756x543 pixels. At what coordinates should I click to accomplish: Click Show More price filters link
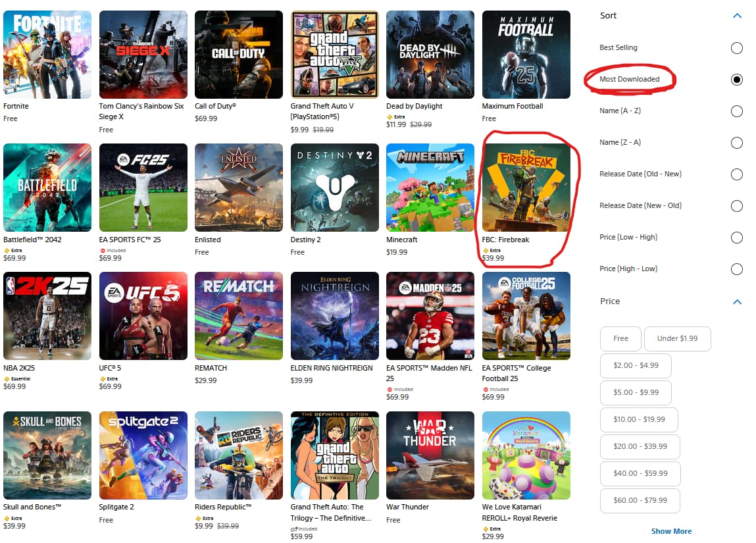pos(671,531)
